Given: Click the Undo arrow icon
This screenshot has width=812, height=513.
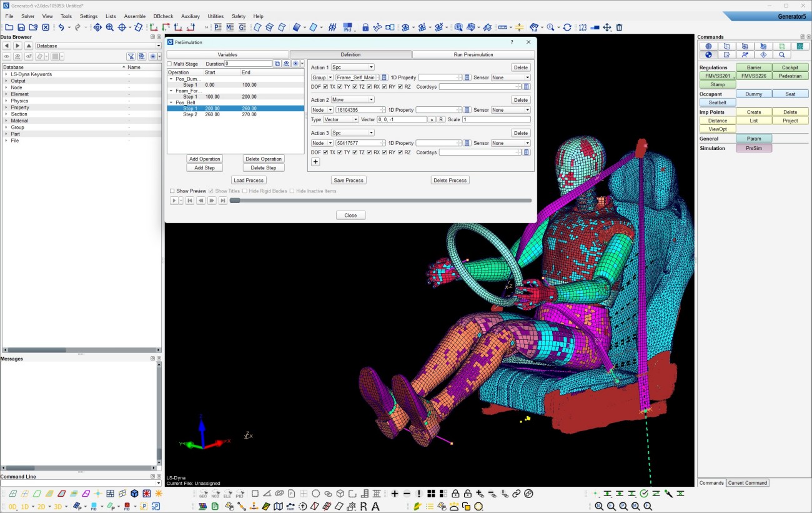Looking at the screenshot, I should pos(61,27).
